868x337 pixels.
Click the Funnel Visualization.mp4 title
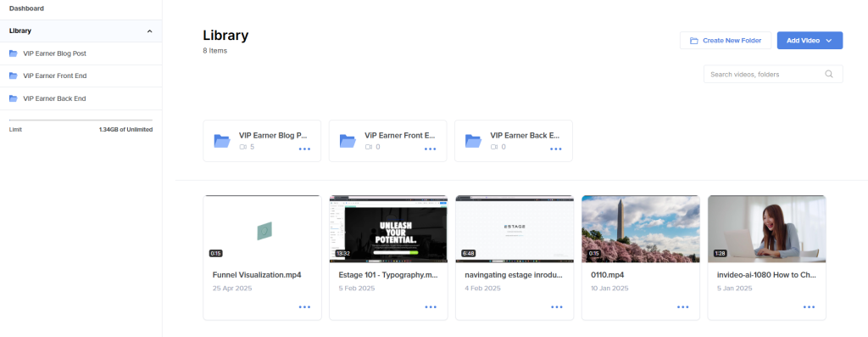point(257,275)
